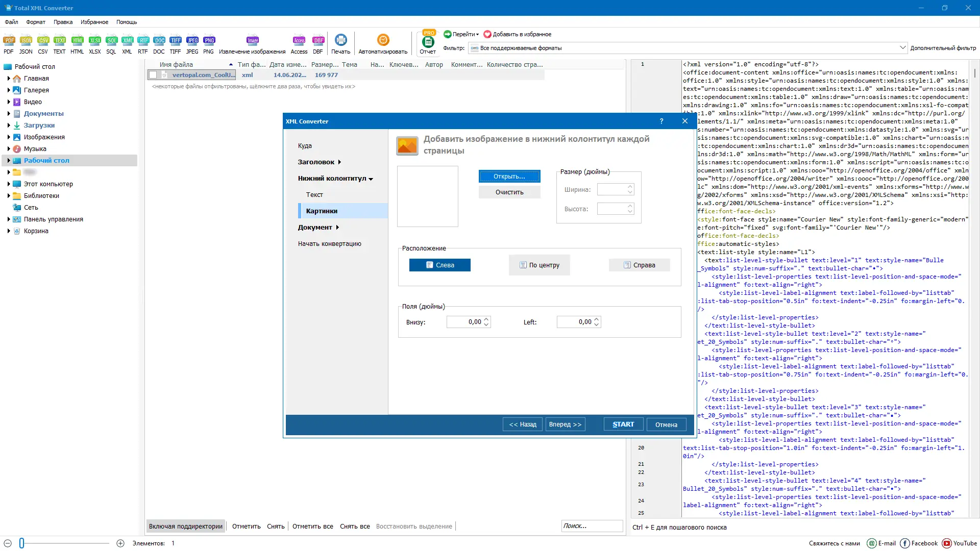Tick the checkbox next to vertopal.com file
The width and height of the screenshot is (980, 551).
(x=153, y=75)
